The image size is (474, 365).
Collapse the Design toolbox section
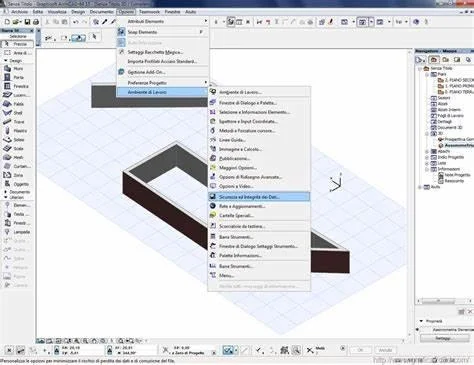pos(6,61)
